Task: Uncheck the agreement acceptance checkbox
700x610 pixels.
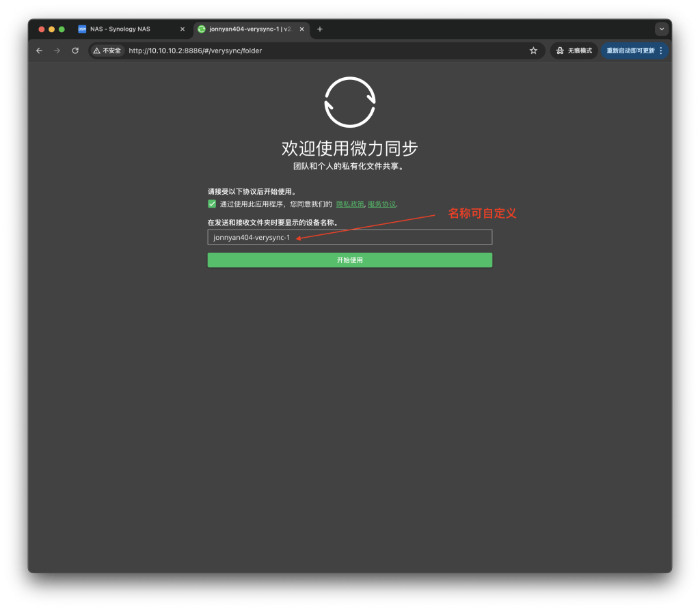Action: 212,204
